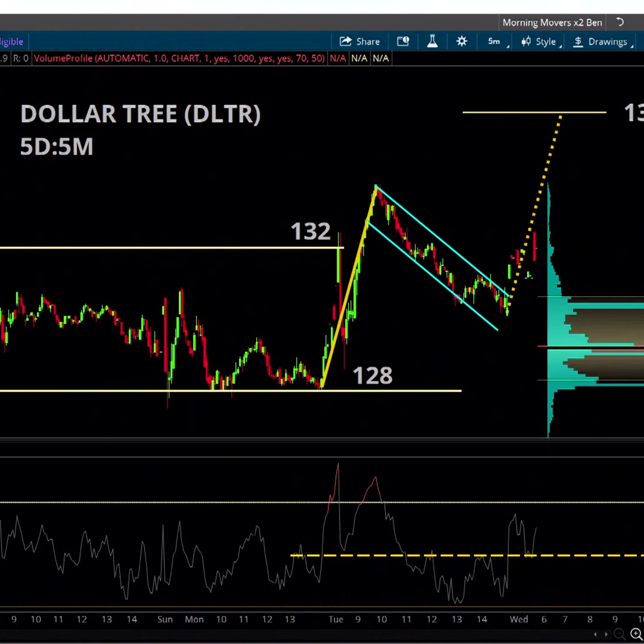This screenshot has width=644, height=644.
Task: Click the VolumeProfile study label
Action: tap(179, 59)
